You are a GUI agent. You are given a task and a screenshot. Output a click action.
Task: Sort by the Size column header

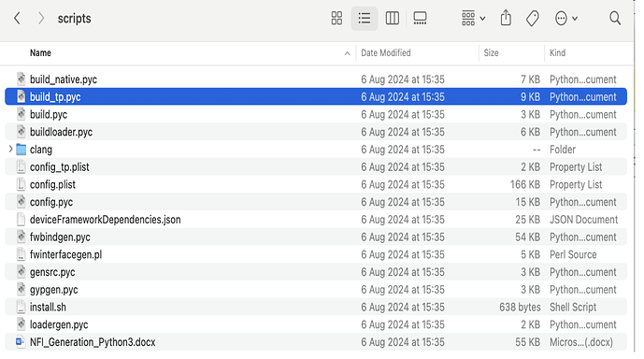point(491,53)
